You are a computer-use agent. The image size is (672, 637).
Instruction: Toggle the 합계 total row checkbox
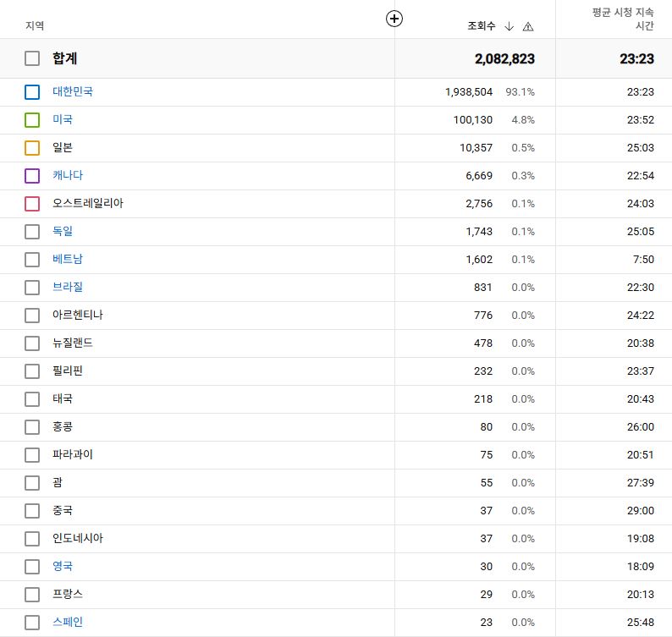tap(32, 58)
